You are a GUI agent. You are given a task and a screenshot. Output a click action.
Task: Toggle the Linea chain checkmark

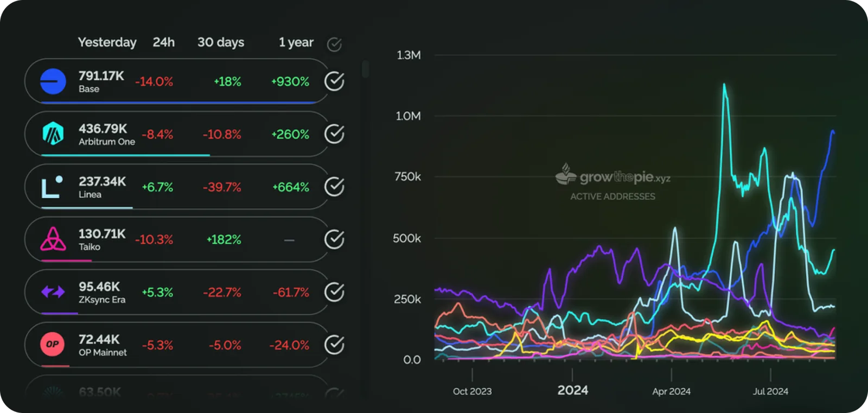(334, 187)
